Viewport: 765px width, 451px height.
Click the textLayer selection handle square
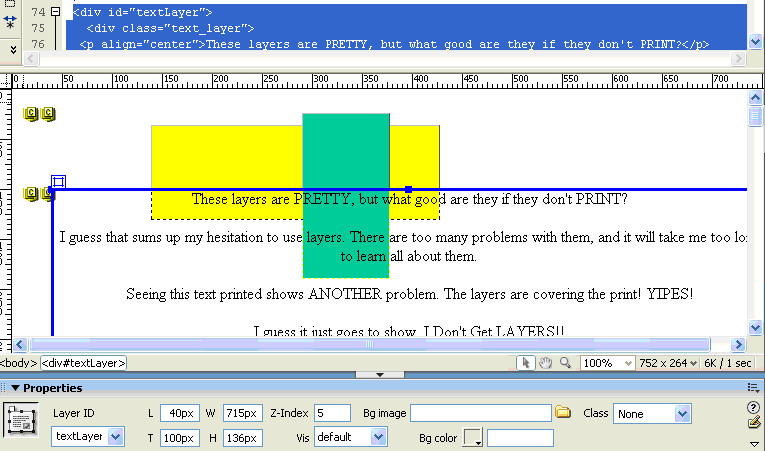point(58,182)
